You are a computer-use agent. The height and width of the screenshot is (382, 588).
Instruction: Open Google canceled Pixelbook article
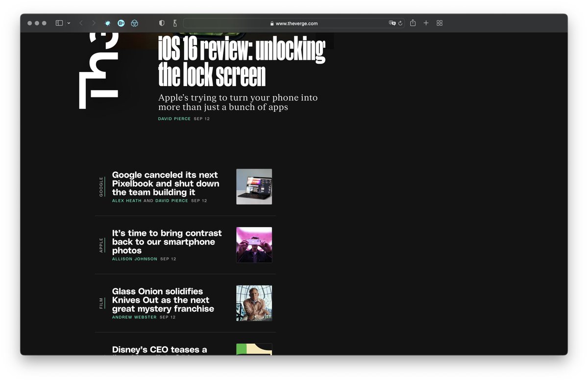click(x=166, y=184)
